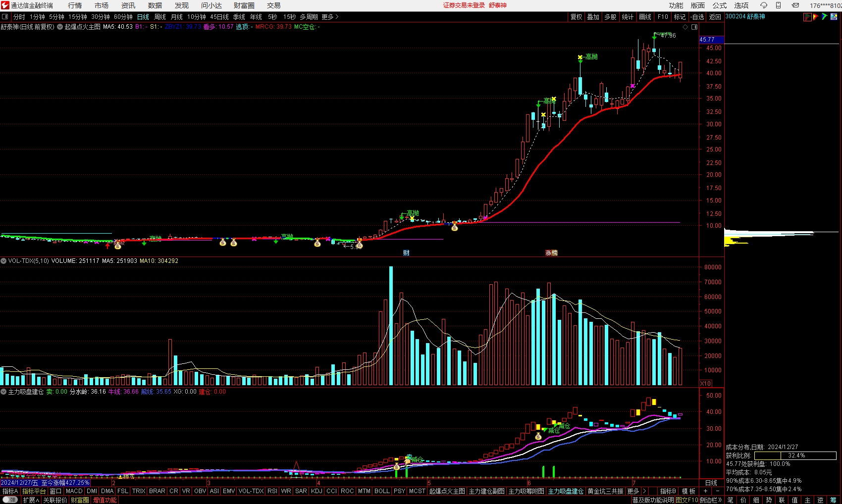Screen dimensions: 842x504
Task: Switch the chart to 60分钟 period
Action: coord(123,17)
